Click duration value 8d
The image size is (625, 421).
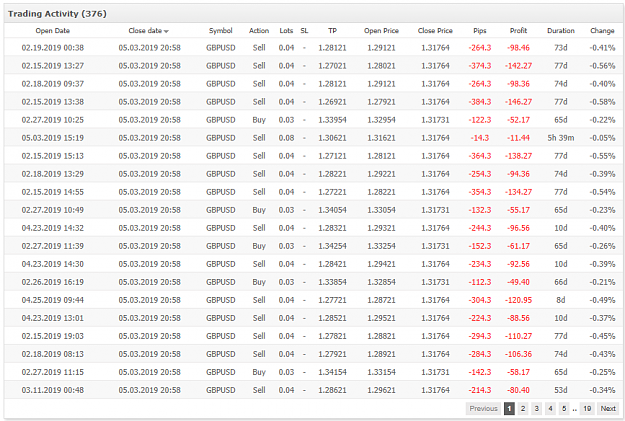pos(560,300)
